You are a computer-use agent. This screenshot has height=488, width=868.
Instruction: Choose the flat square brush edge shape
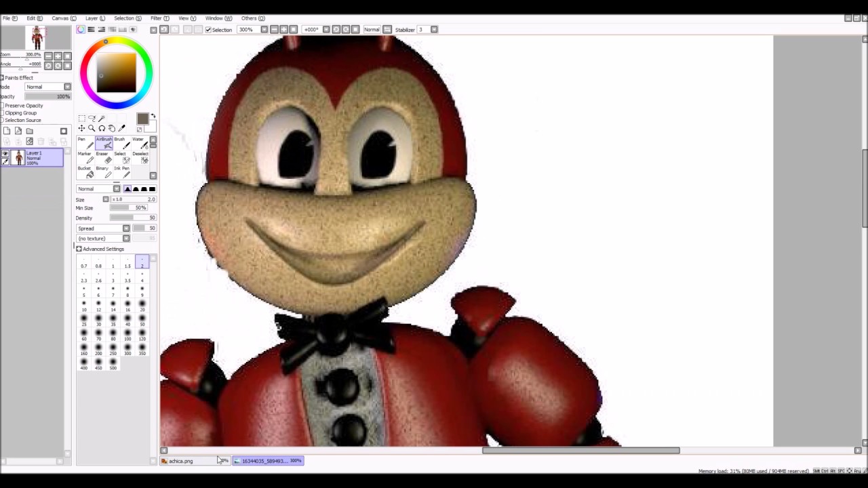click(x=152, y=189)
